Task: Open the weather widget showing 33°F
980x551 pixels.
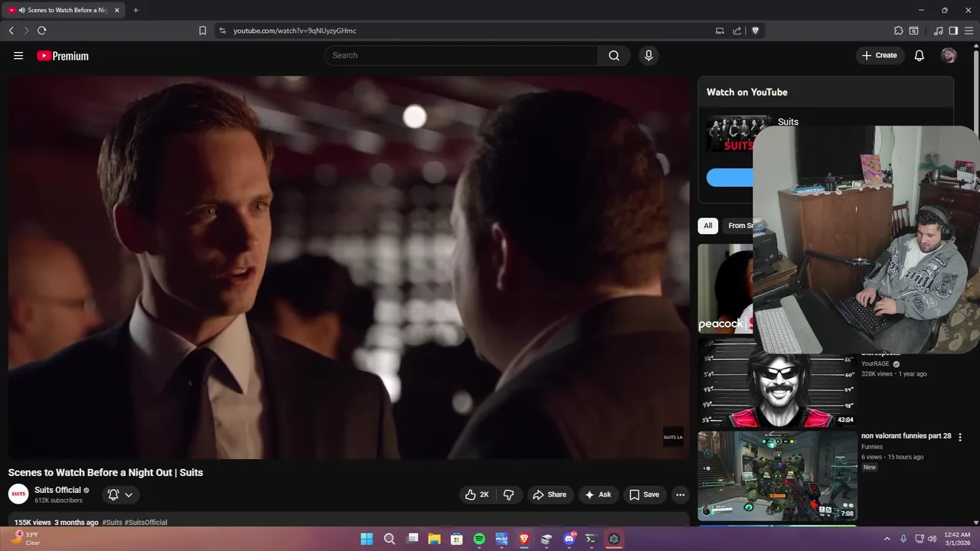Action: click(24, 539)
